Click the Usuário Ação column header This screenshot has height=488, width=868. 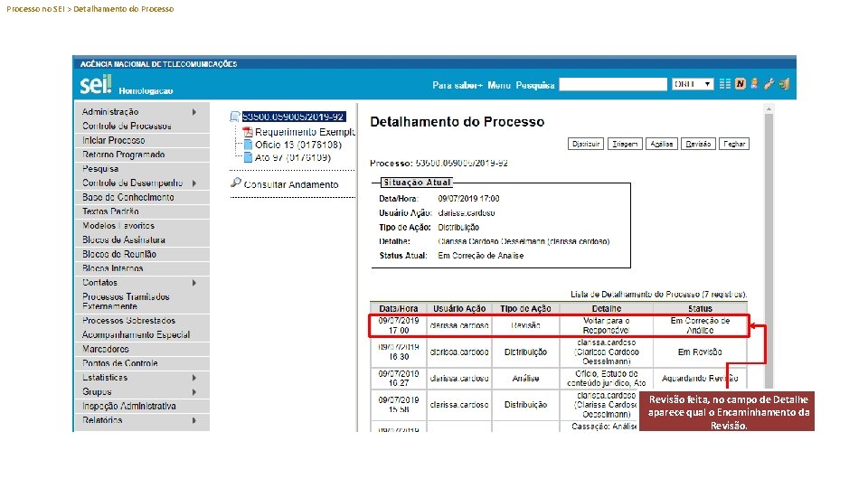point(459,309)
